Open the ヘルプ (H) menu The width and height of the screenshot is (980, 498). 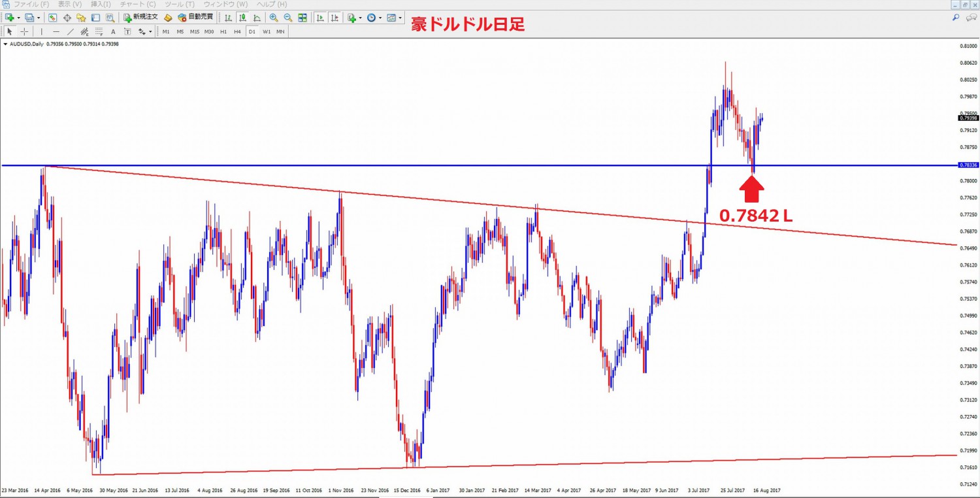tap(272, 5)
